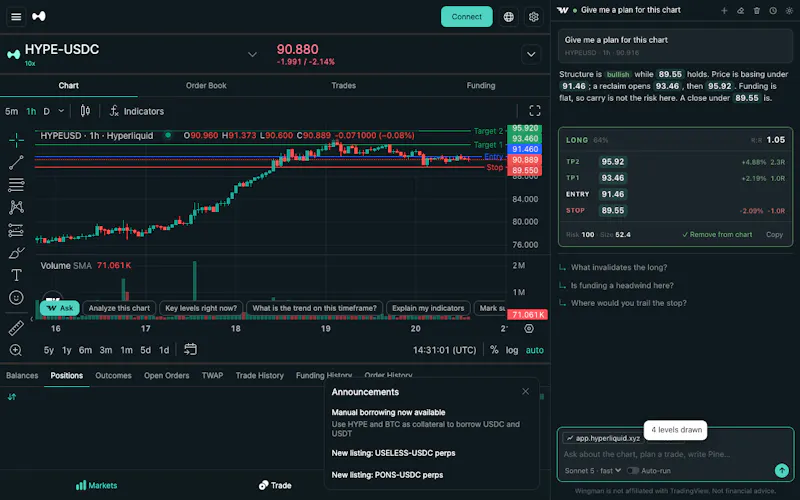The height and width of the screenshot is (500, 800).
Task: Select the Fibonacci lines tool
Action: point(16,185)
